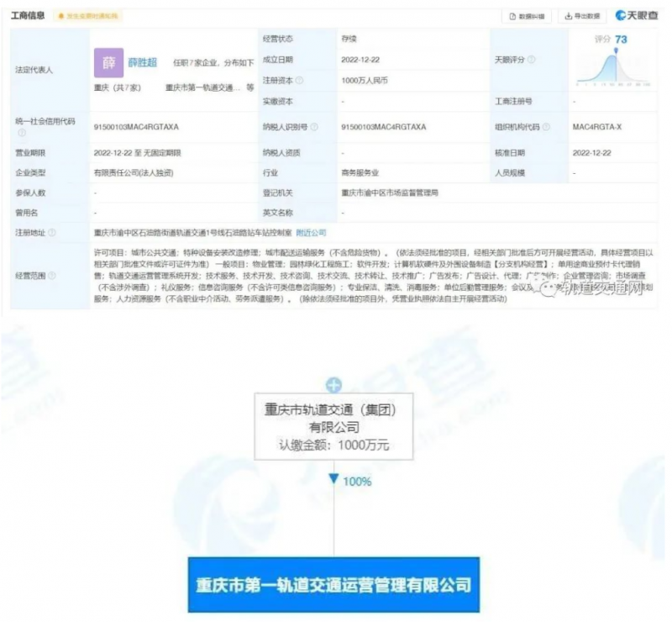Click the 认缴金额：1000万元 text
The width and height of the screenshot is (672, 622).
tap(333, 445)
